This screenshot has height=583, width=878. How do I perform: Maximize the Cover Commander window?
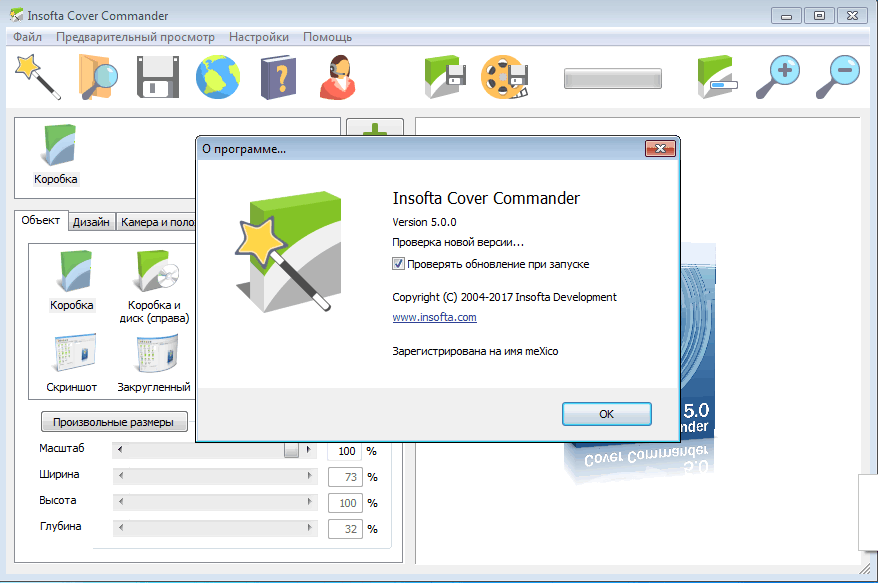[x=819, y=16]
